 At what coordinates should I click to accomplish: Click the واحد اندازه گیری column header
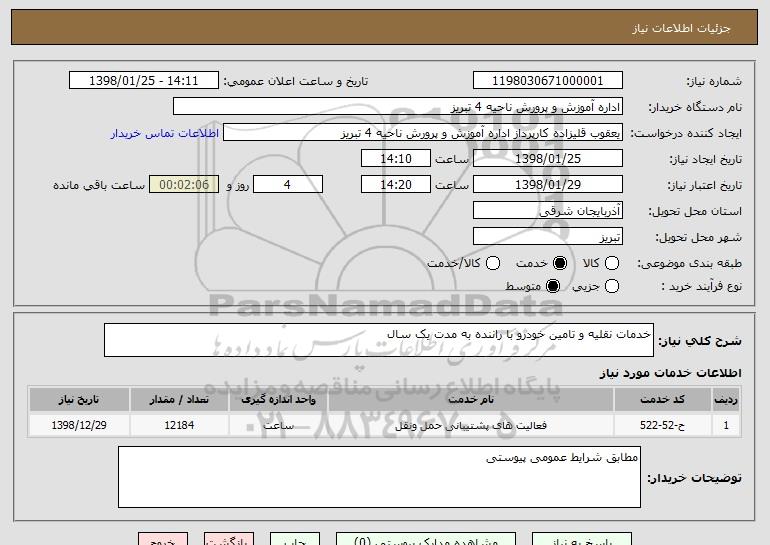(278, 400)
